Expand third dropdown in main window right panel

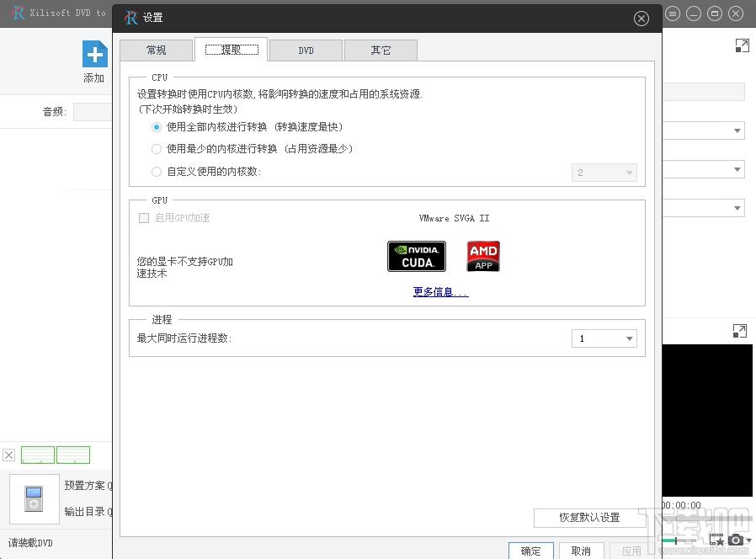737,208
